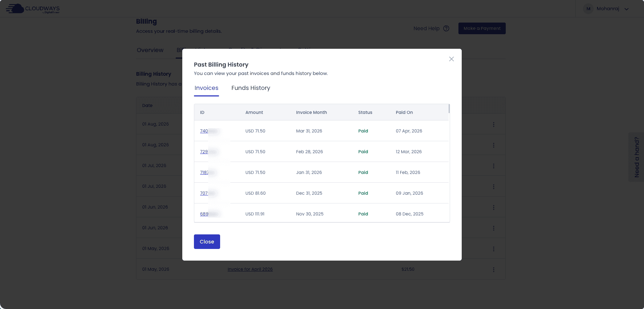Open row menu for second 01 Aug, 2026 entry

pyautogui.click(x=493, y=145)
